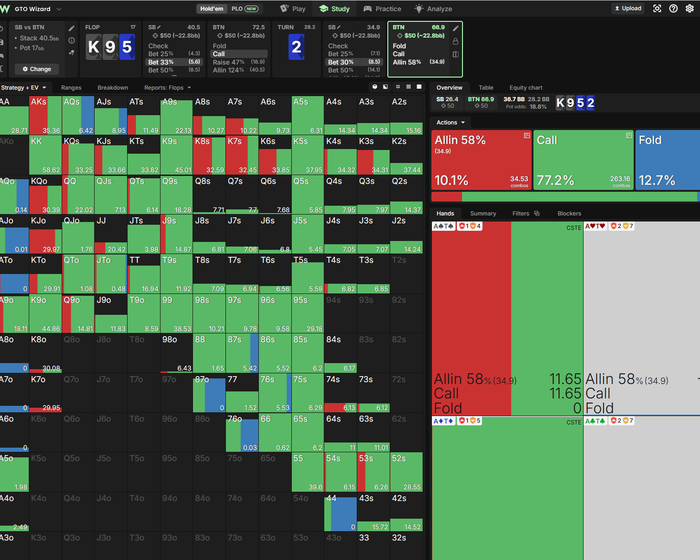Open the Reports: Flops dropdown
Screen dimensions: 700x560
(x=167, y=88)
